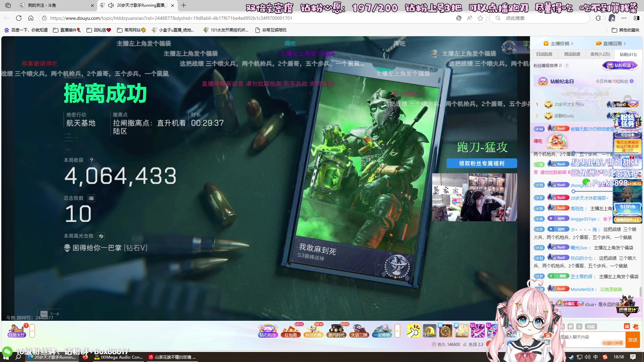The width and height of the screenshot is (644, 362).
Task: Expand the arrow beside 任务大厅
Action: click(32, 331)
